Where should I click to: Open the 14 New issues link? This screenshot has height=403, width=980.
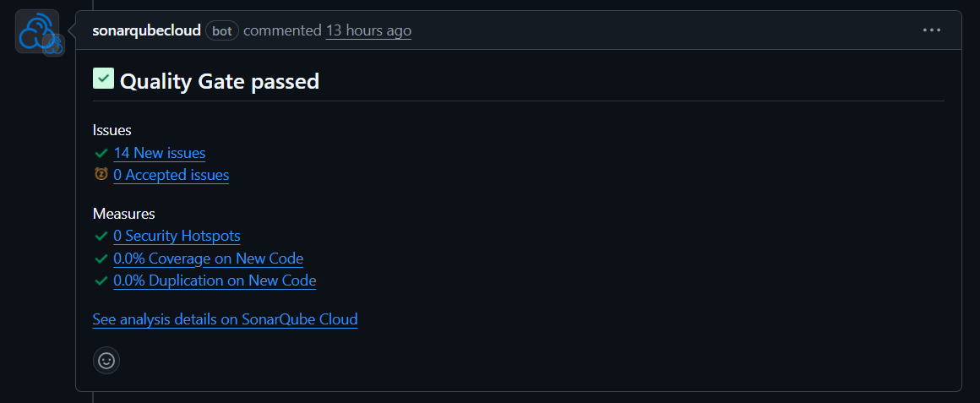(x=160, y=153)
